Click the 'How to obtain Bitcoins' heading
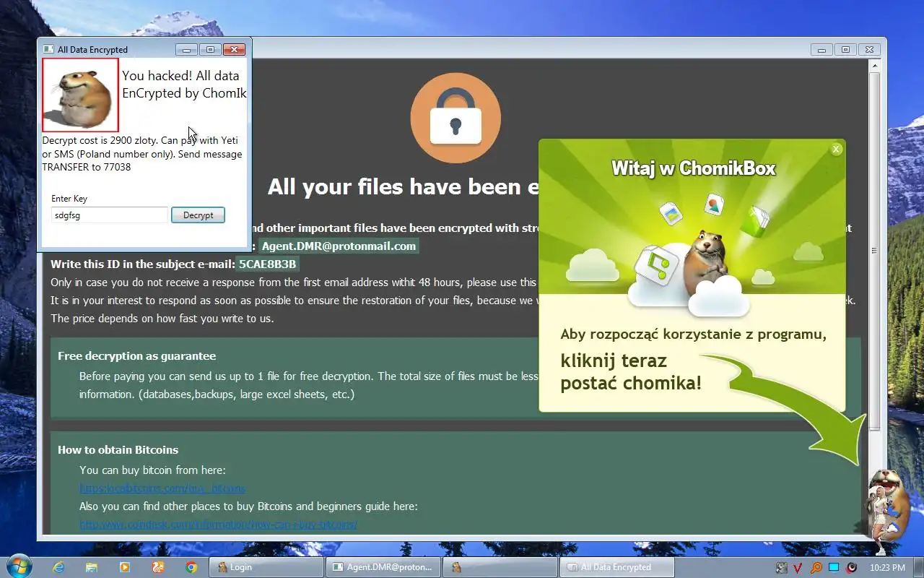Image resolution: width=924 pixels, height=578 pixels. tap(118, 449)
